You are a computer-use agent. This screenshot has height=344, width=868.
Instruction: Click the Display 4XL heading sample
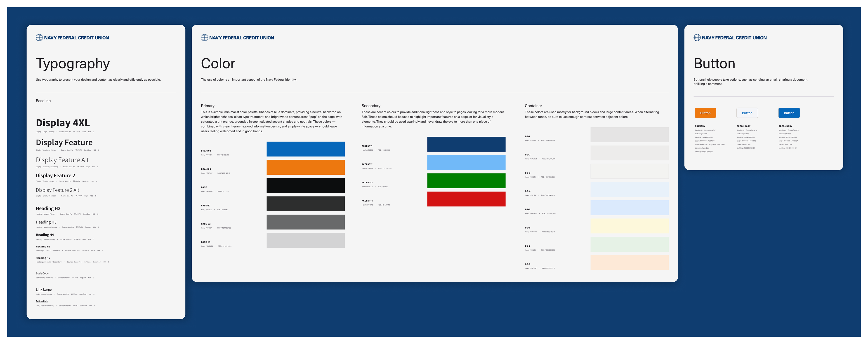point(63,123)
